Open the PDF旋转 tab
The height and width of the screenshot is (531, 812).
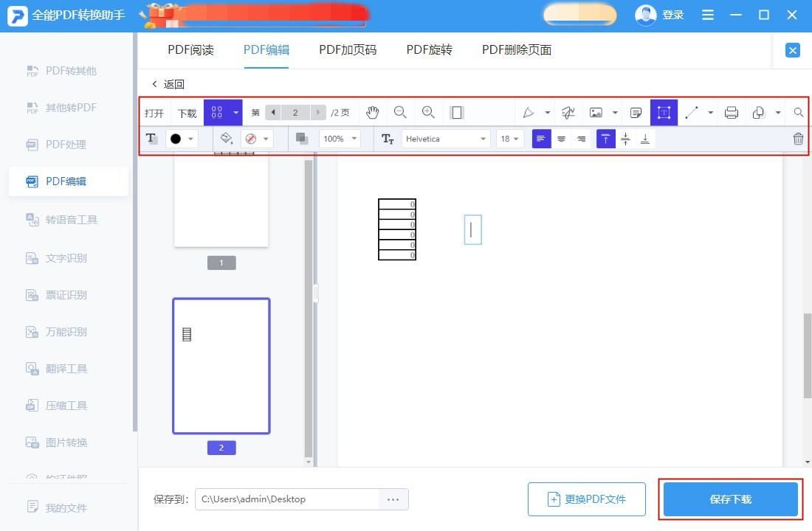tap(429, 49)
